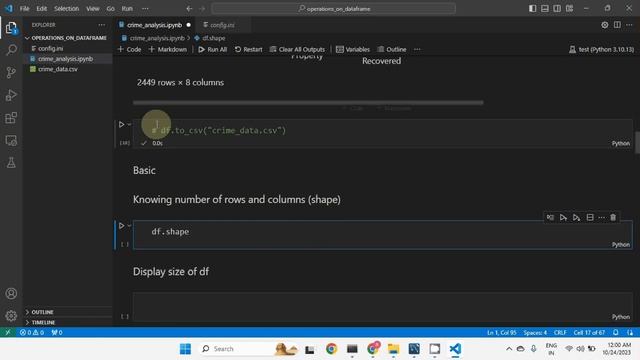Screen dimensions: 640x360
Task: Execute cell and below in cell toolbar
Action: [576, 218]
